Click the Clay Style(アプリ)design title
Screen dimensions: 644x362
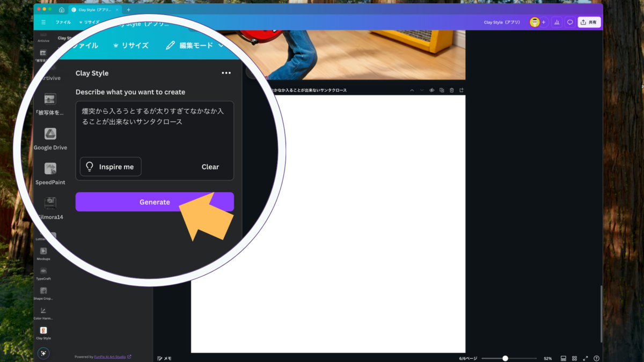(502, 23)
